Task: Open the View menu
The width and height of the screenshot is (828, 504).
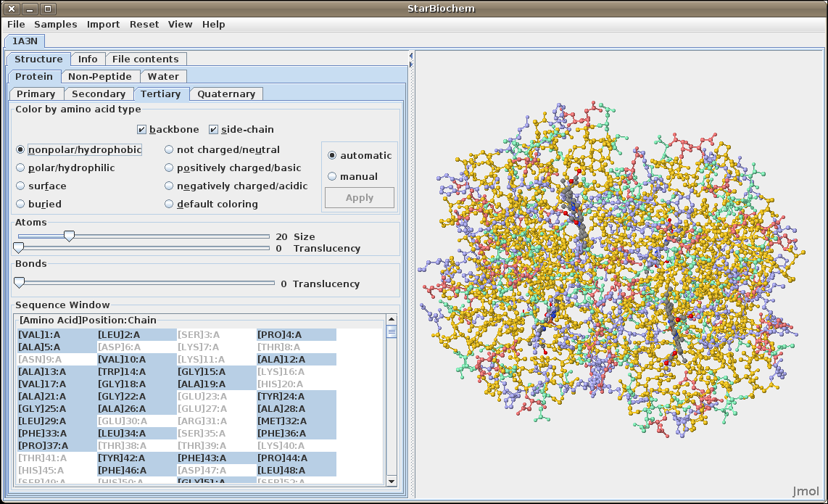Action: (180, 25)
